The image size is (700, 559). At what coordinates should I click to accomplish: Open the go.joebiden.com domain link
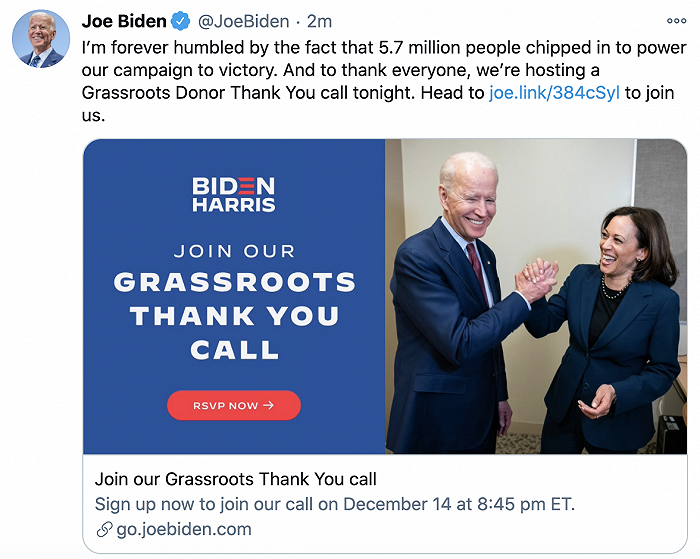tap(184, 529)
